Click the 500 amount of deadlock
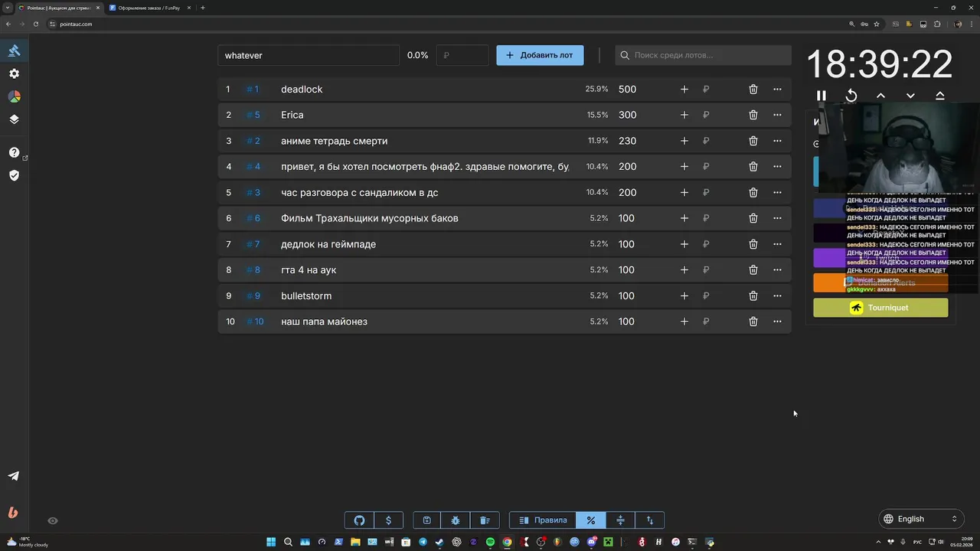This screenshot has height=551, width=980. coord(627,90)
